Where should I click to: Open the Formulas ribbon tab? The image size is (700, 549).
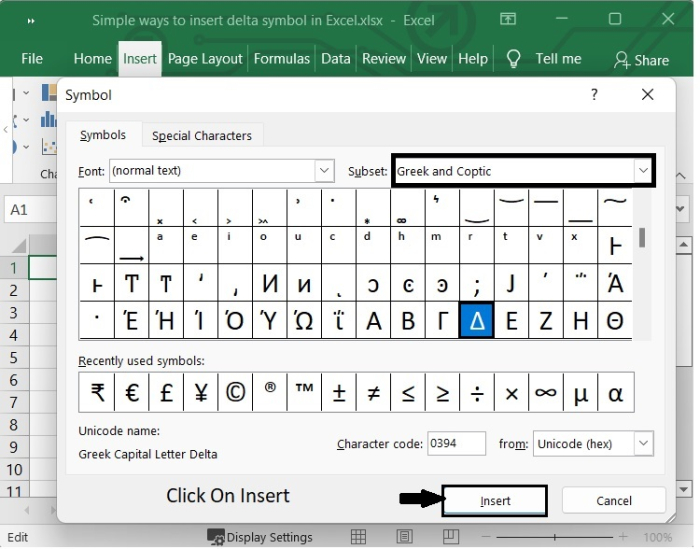tap(284, 59)
